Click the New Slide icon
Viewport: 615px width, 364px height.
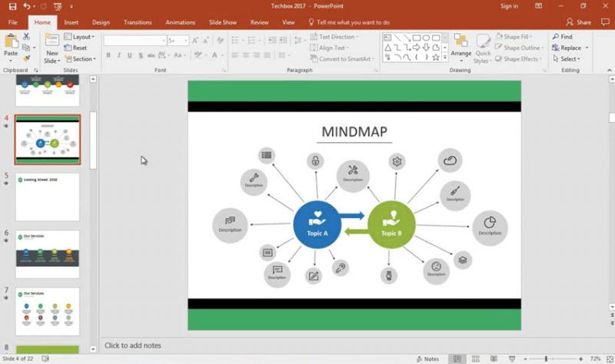click(x=52, y=41)
